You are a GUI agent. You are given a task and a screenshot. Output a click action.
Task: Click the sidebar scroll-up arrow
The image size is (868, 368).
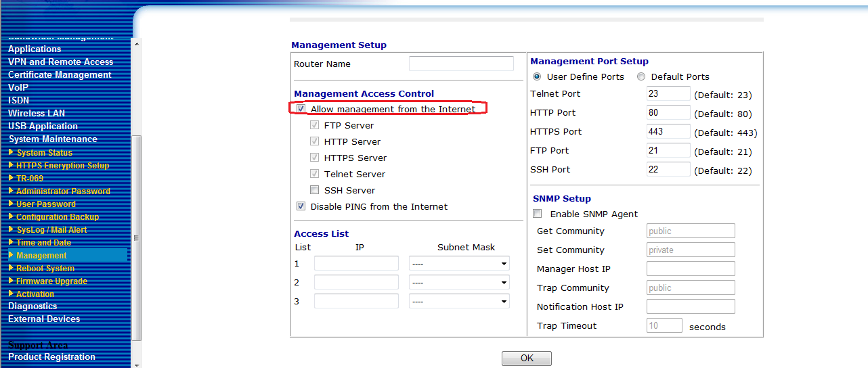(x=136, y=44)
